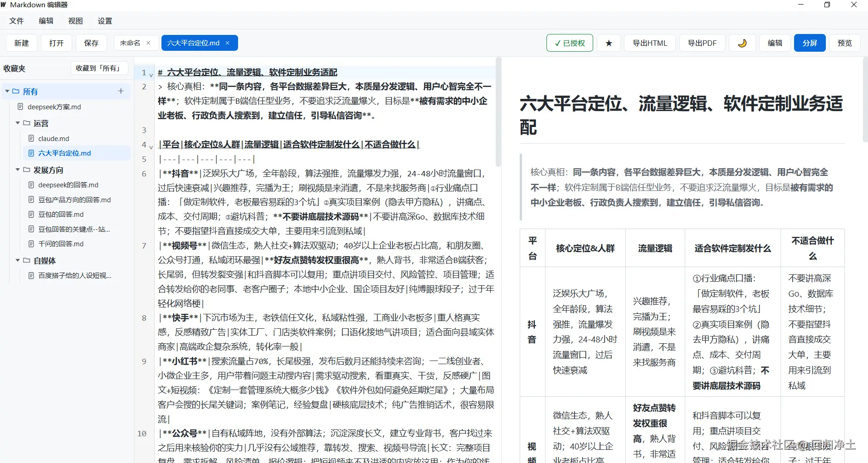Click file icon of 千问的回答.md
The height and width of the screenshot is (463, 868).
point(31,244)
